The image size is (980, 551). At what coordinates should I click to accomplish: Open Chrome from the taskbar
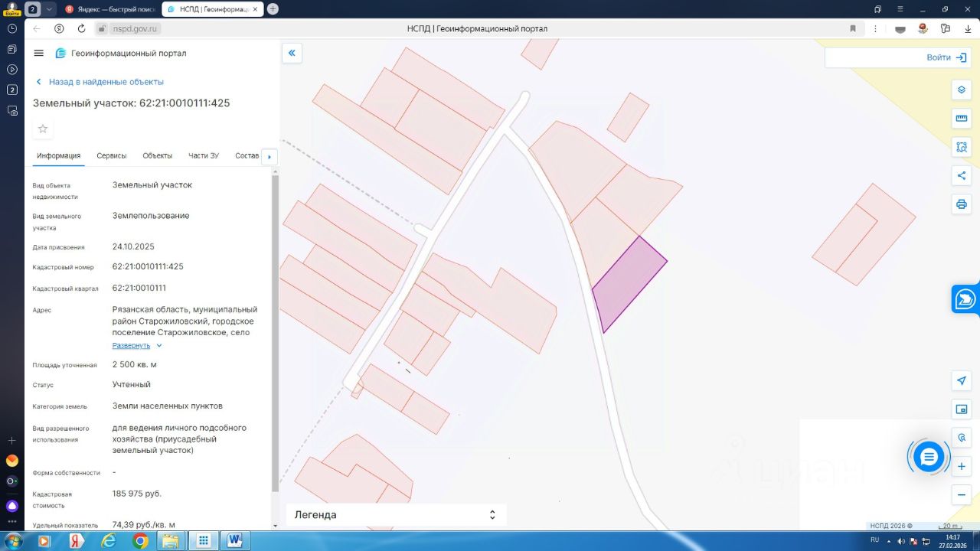pos(140,541)
